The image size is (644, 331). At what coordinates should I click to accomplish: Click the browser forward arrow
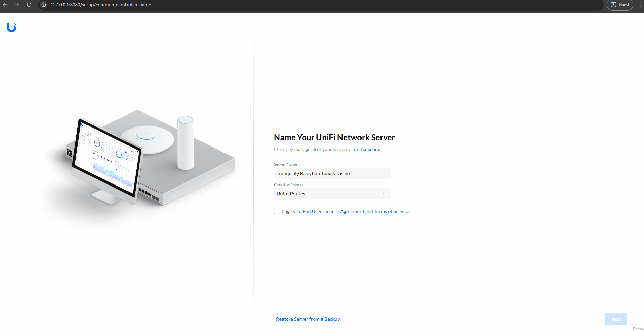point(17,5)
